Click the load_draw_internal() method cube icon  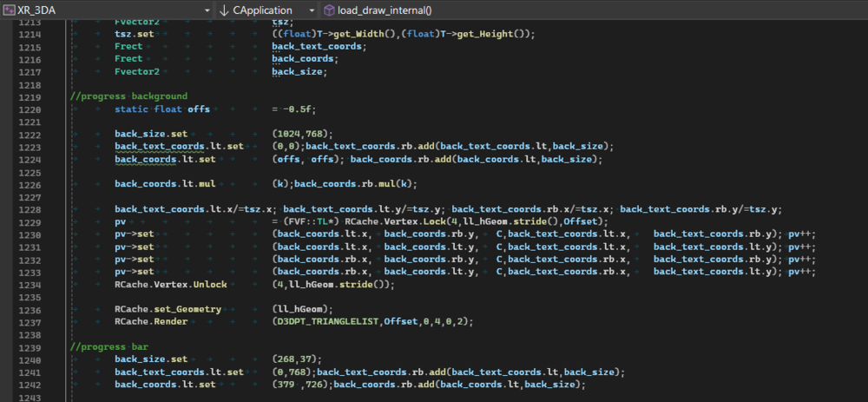[x=329, y=10]
